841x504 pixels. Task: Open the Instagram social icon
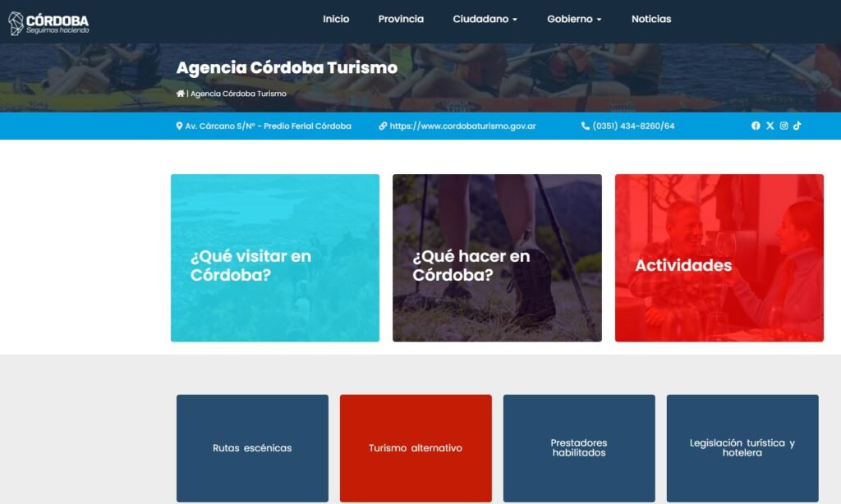[x=784, y=126]
